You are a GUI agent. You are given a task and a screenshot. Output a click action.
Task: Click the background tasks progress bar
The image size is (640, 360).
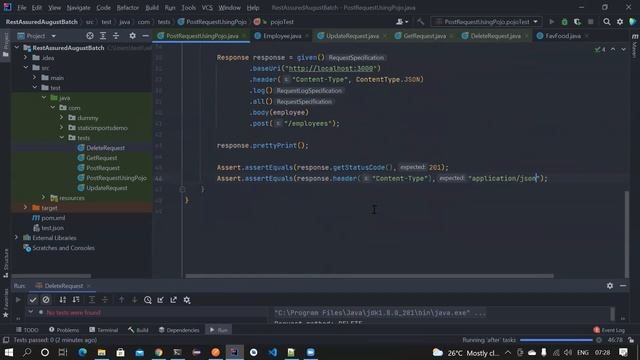click(556, 340)
